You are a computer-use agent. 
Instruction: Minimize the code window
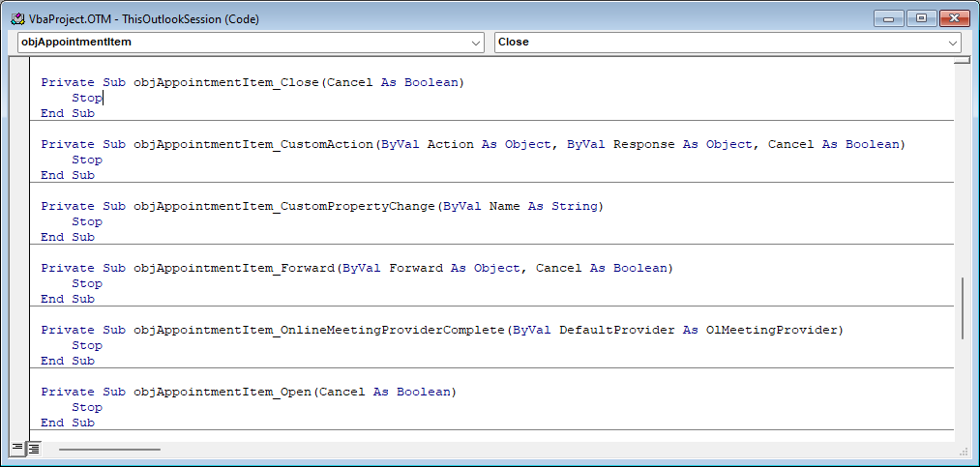[x=889, y=18]
